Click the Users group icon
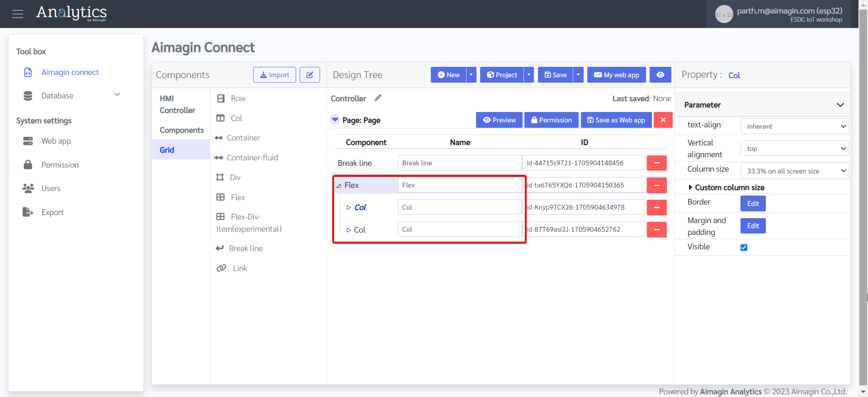Image resolution: width=868 pixels, height=397 pixels. 28,188
